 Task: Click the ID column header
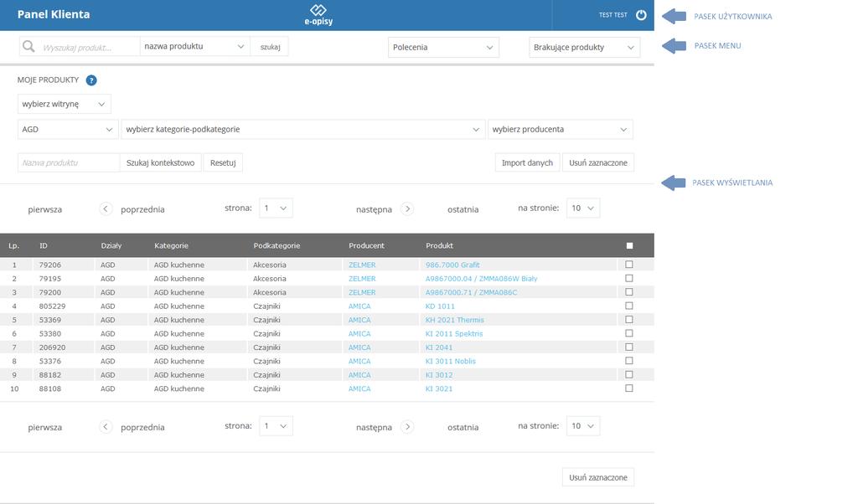[44, 246]
